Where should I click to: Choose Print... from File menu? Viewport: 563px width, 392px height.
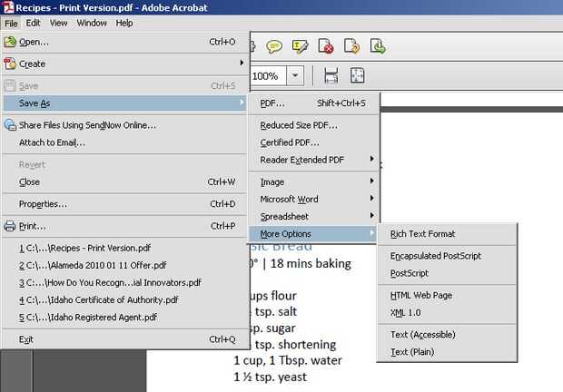tap(124, 226)
